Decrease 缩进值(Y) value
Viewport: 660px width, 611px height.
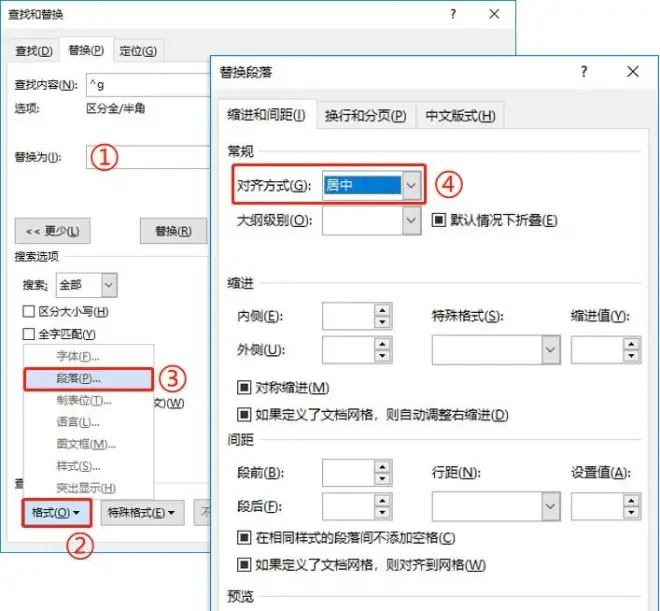click(631, 356)
